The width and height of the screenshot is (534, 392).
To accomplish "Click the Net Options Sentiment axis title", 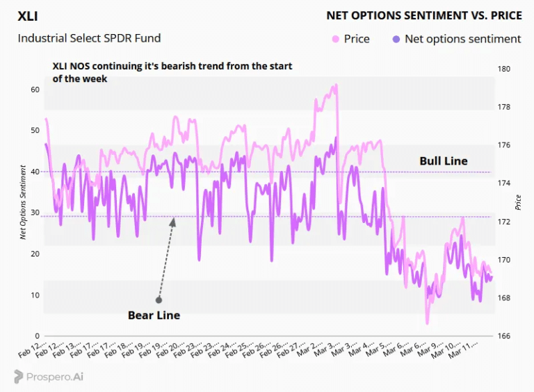I will (x=23, y=202).
